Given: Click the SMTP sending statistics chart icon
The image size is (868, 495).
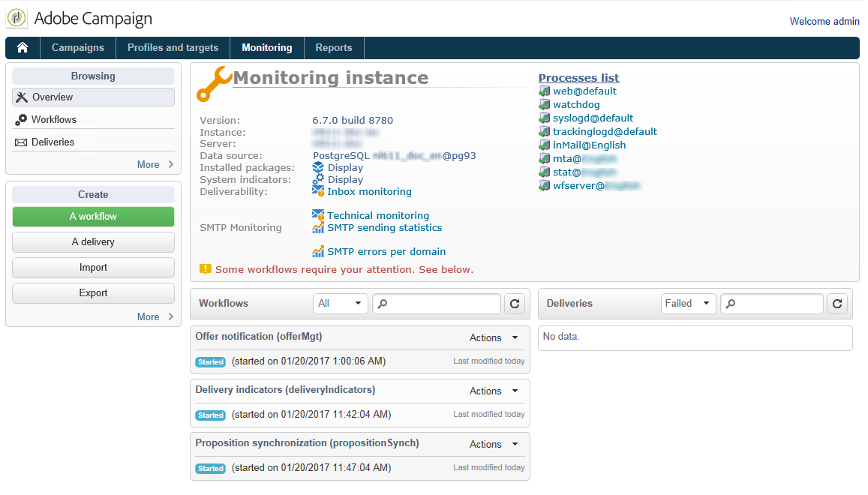Looking at the screenshot, I should coord(318,227).
